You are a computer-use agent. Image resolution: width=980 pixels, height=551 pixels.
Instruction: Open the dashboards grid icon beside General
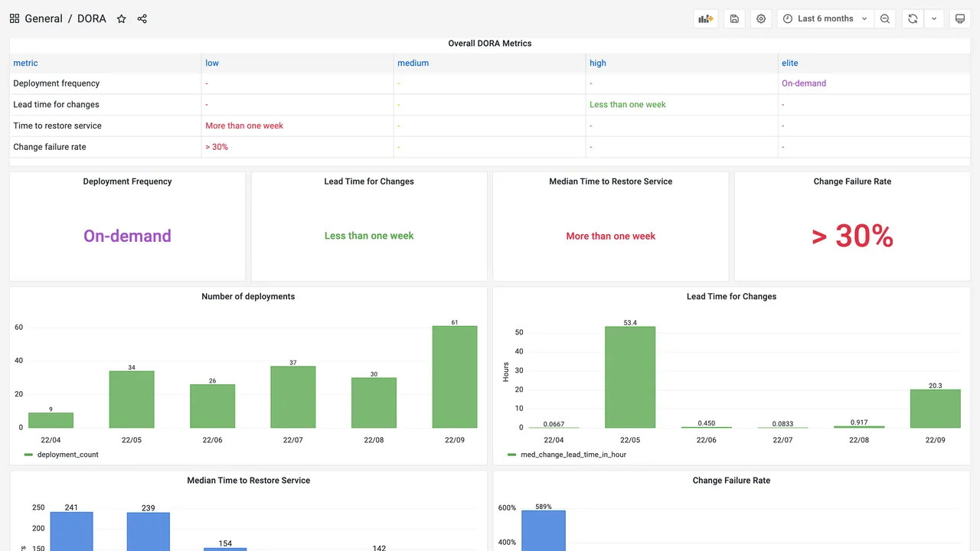[x=15, y=18]
